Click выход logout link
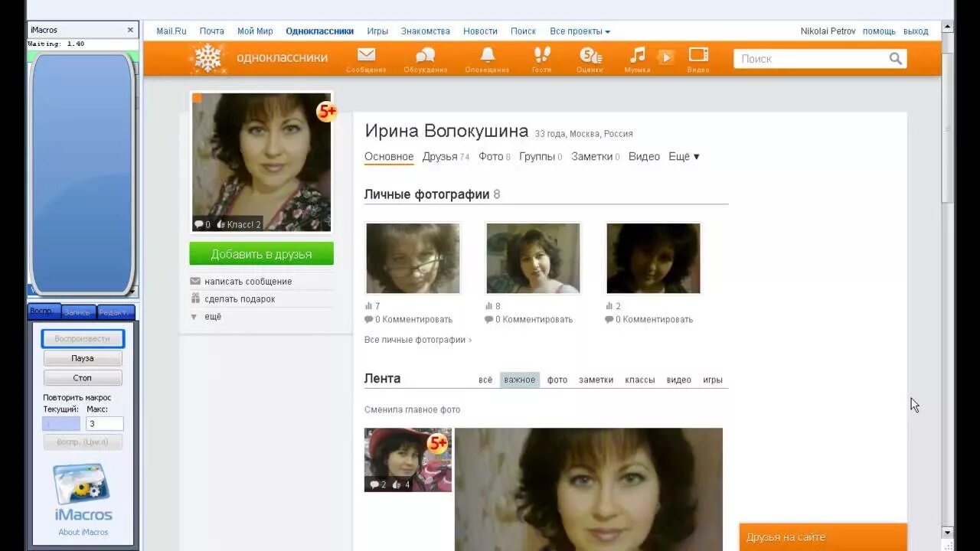 pyautogui.click(x=916, y=31)
